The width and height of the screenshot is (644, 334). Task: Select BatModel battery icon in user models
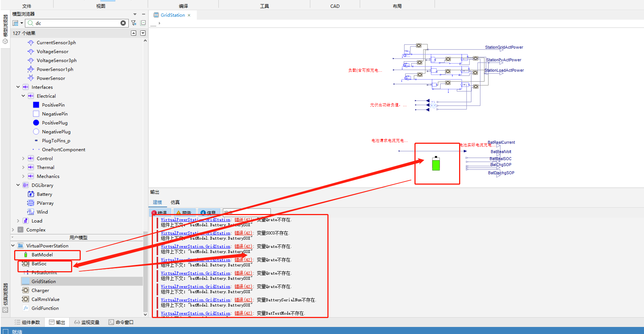26,255
